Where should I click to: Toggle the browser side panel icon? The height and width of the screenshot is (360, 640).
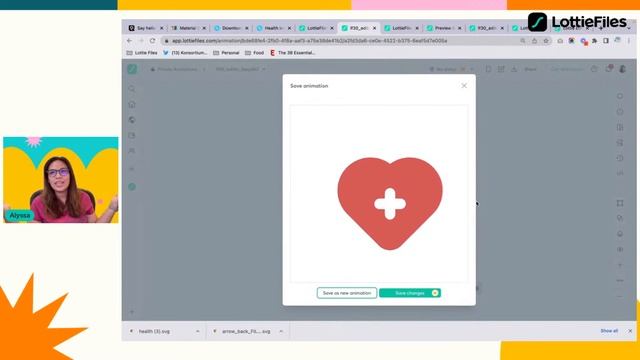click(x=606, y=41)
